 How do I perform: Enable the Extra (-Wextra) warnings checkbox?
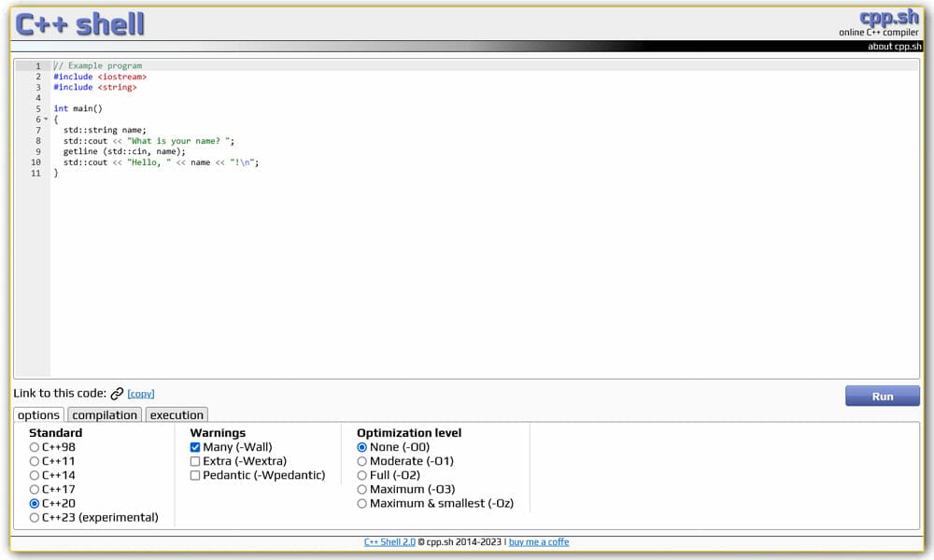coord(195,461)
